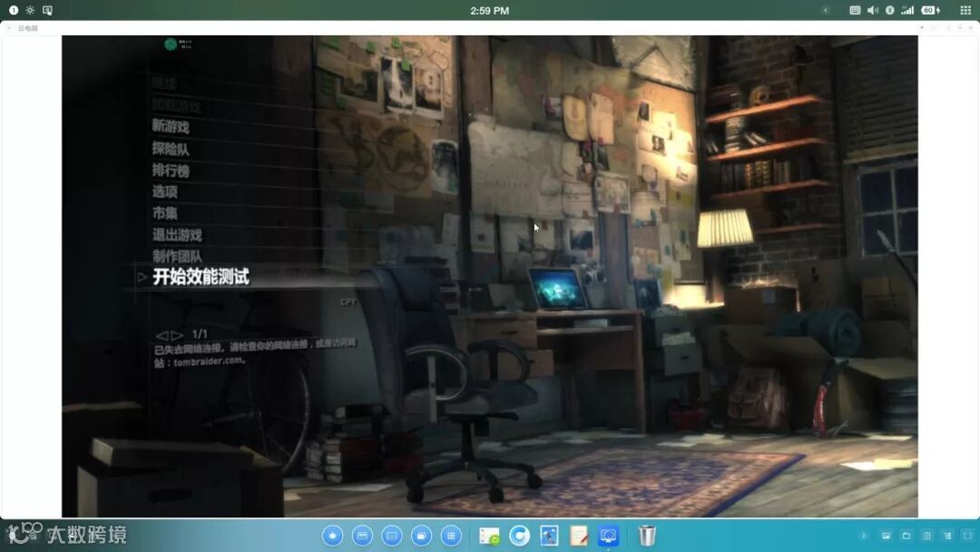Image resolution: width=980 pixels, height=552 pixels.
Task: Click the bottom-right tray list icon
Action: (947, 536)
